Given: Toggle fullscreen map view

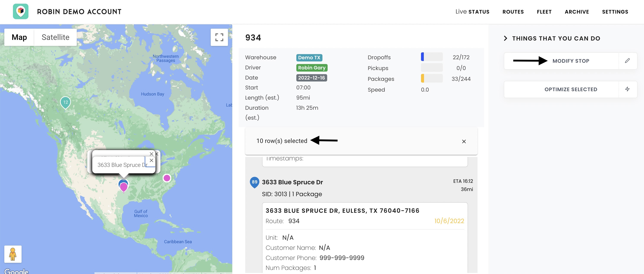Looking at the screenshot, I should 219,37.
